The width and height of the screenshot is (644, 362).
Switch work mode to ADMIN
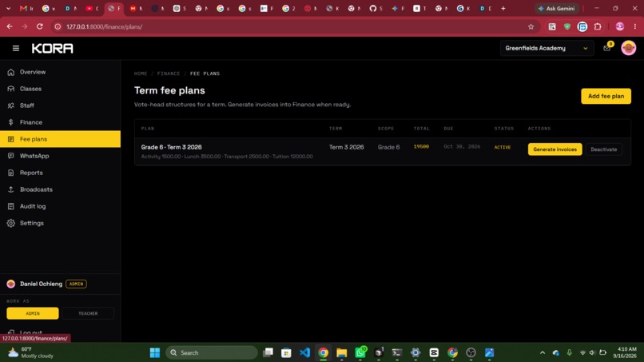pos(33,313)
